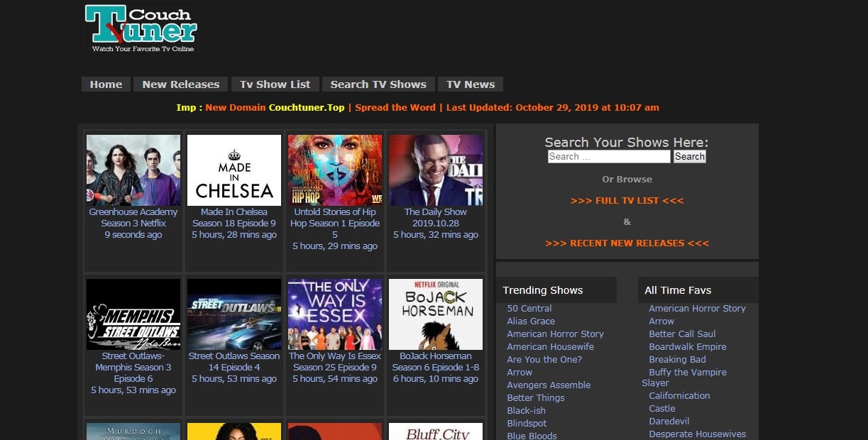Open the Blue Bloods show link
This screenshot has width=868, height=440.
point(532,436)
